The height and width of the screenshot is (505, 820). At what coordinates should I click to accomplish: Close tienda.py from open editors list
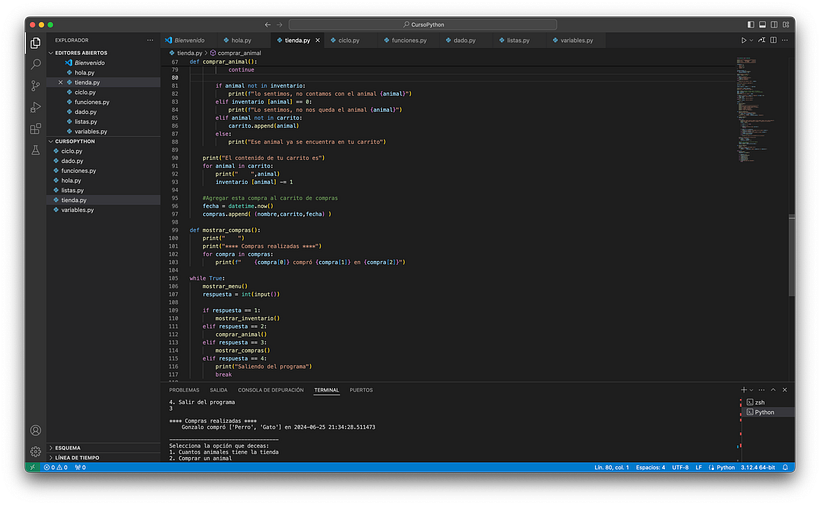pyautogui.click(x=61, y=83)
